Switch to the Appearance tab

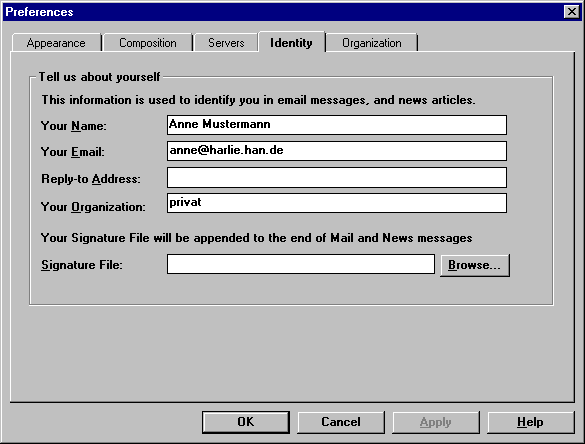56,43
